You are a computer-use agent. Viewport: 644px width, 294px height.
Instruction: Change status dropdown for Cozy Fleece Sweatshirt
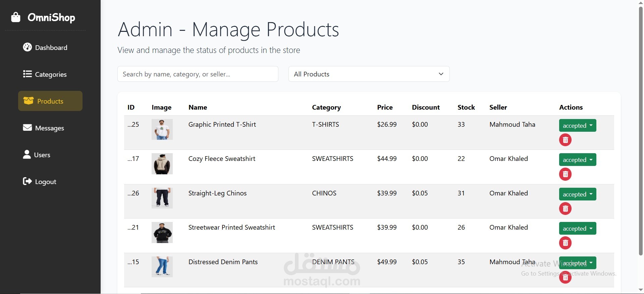(x=578, y=160)
